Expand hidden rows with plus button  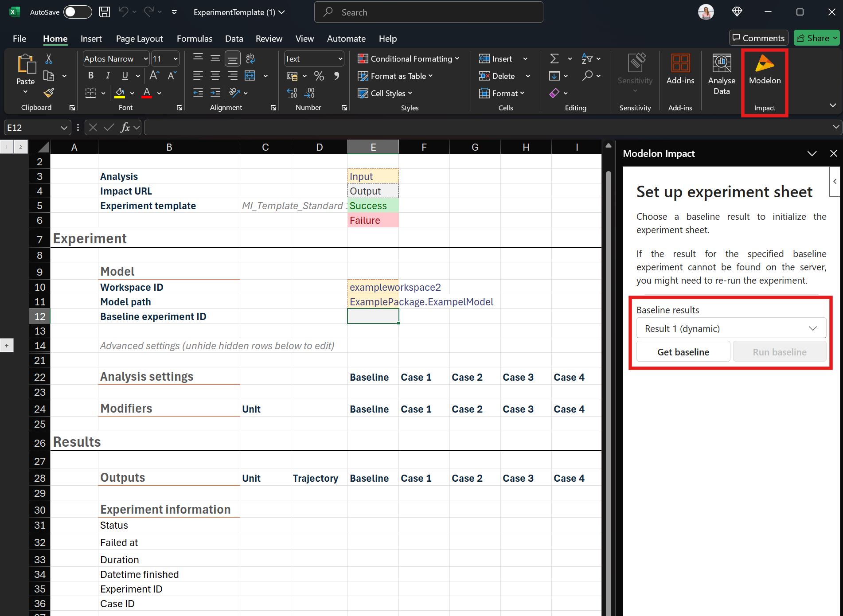pos(7,346)
